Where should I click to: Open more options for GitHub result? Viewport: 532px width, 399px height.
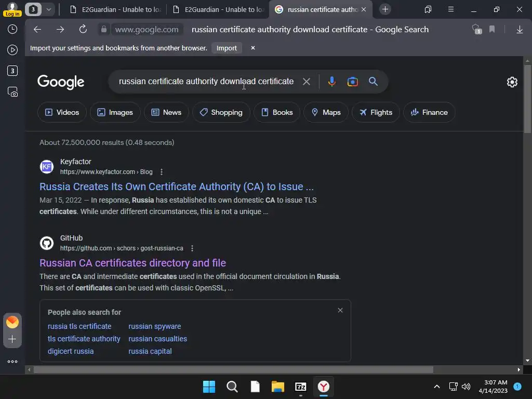192,248
